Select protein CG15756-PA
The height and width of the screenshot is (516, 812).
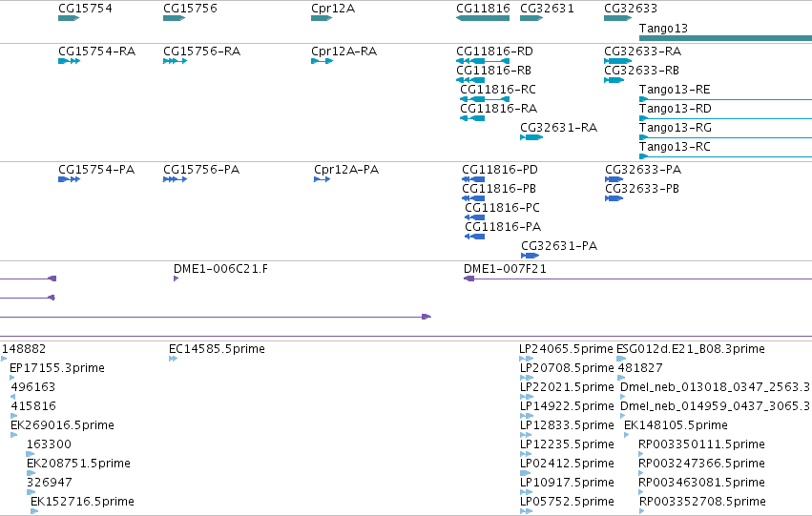point(175,179)
